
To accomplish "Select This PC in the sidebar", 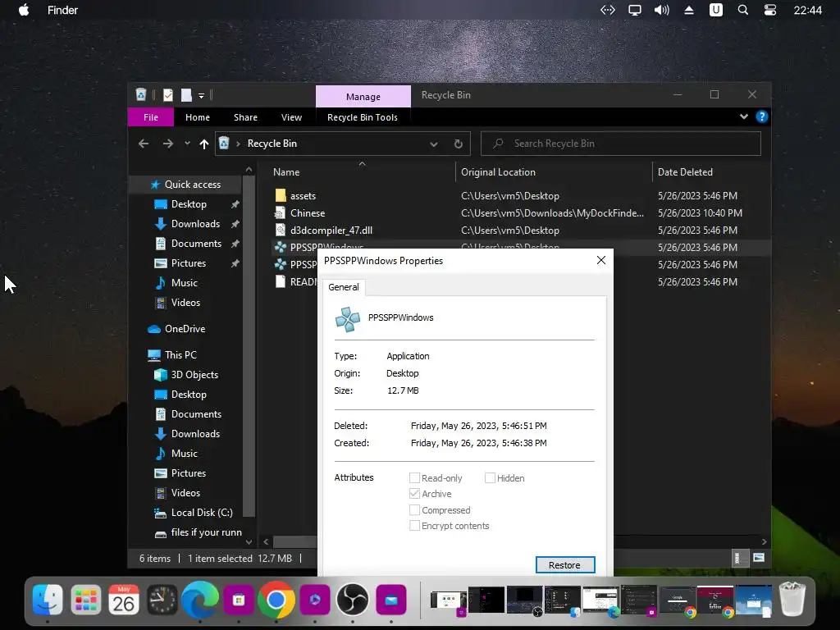I will (x=180, y=354).
